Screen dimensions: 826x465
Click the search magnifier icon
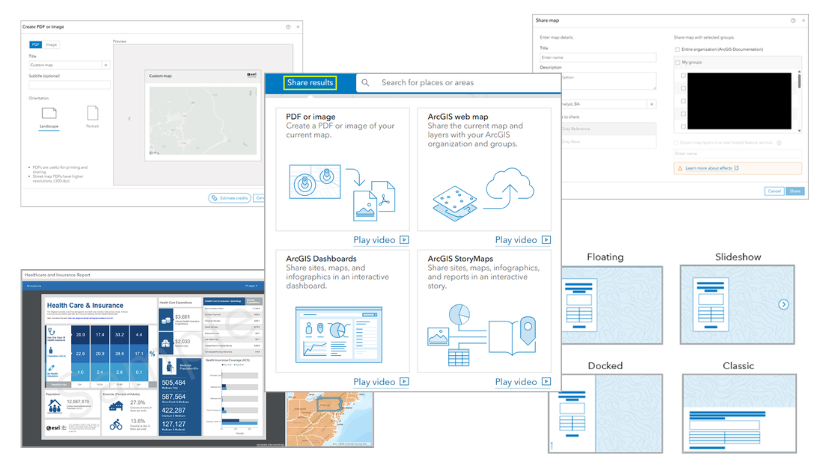pyautogui.click(x=365, y=83)
